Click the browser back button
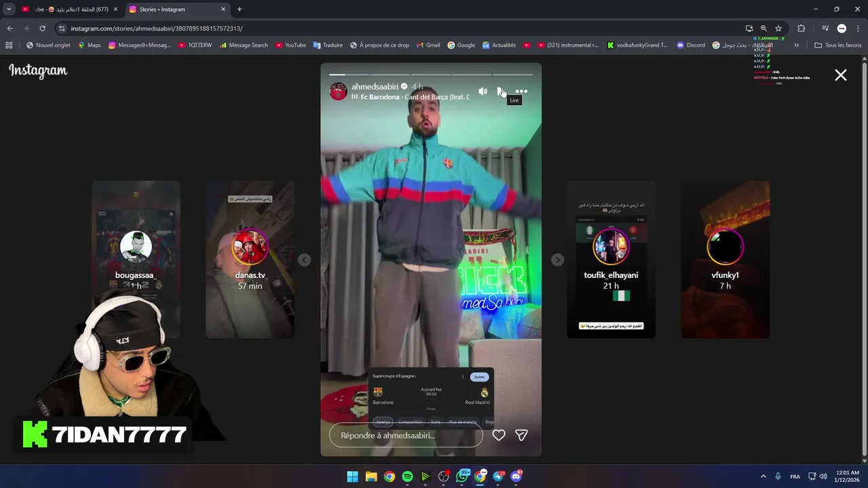868x488 pixels. pyautogui.click(x=9, y=28)
